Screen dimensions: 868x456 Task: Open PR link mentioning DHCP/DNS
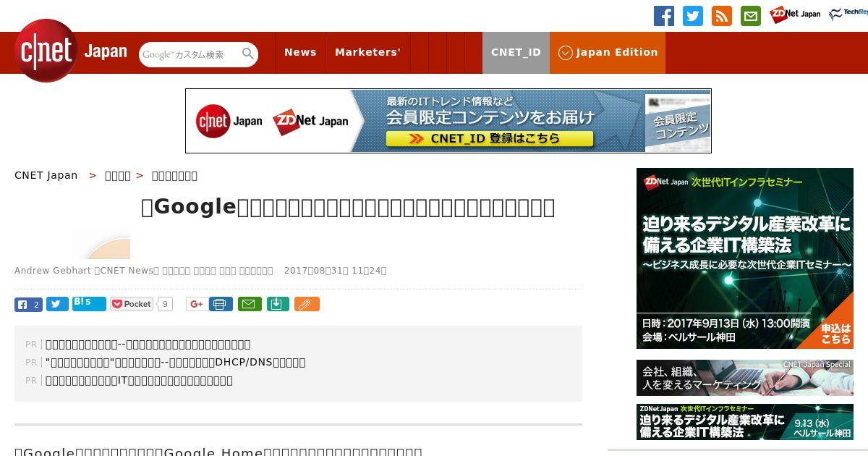pyautogui.click(x=175, y=362)
